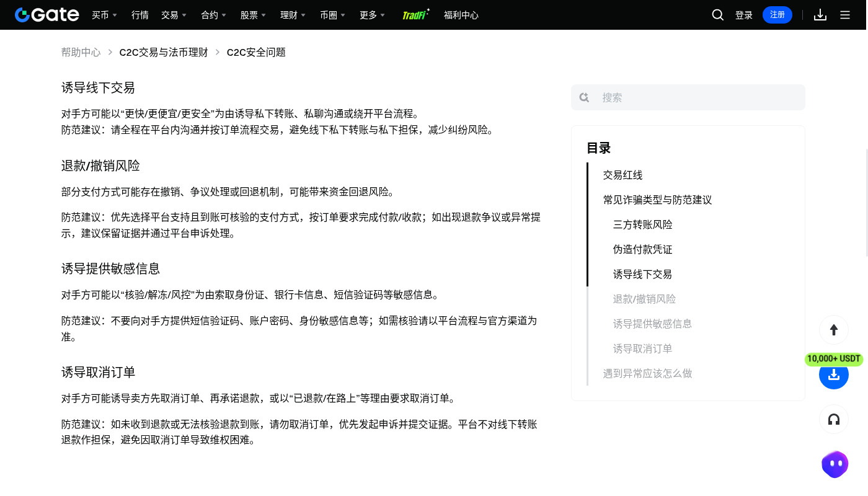Go to C2C交易与法币理财 breadcrumb
Screen dimensions: 868x496
164,52
